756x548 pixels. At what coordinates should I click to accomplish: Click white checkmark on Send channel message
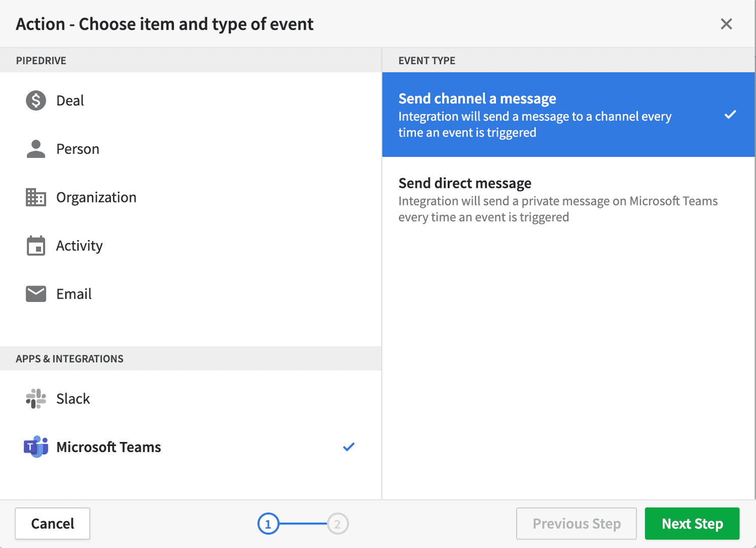(730, 115)
